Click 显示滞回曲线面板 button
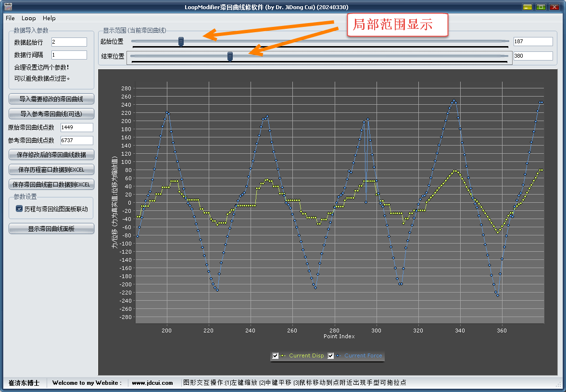 pos(51,229)
